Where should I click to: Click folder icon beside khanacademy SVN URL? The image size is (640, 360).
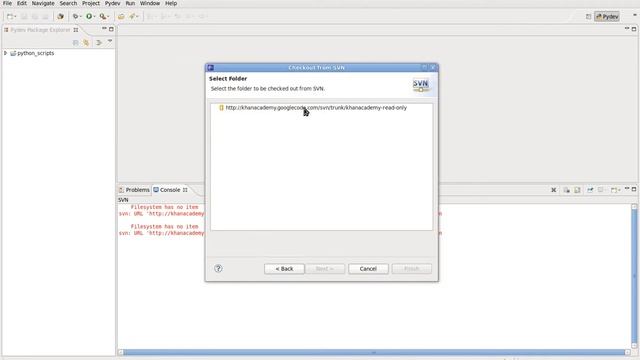coord(221,108)
